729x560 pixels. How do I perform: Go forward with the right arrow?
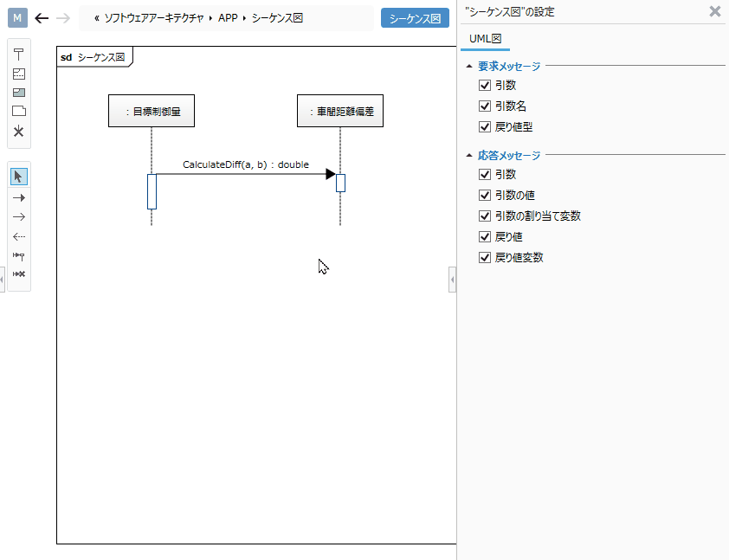62,18
